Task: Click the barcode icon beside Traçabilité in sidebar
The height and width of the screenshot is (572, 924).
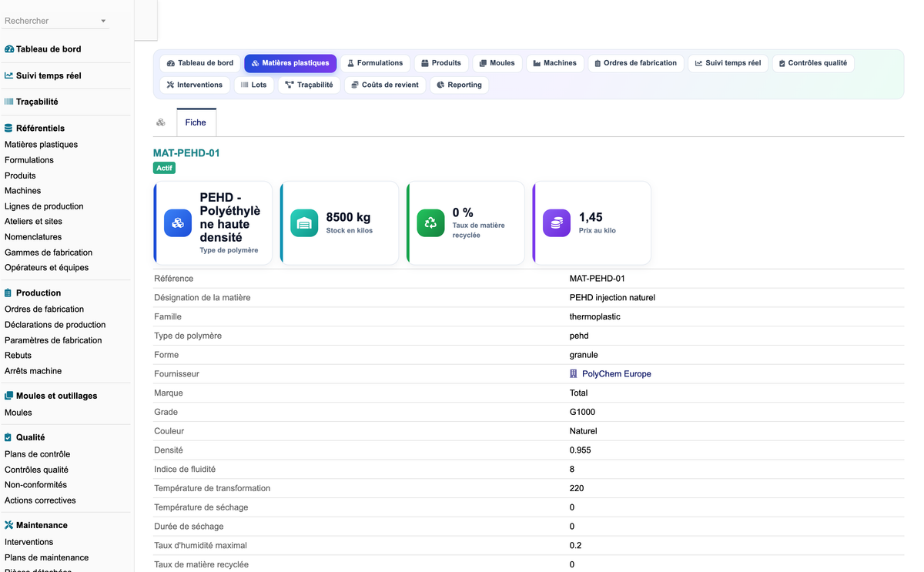Action: pyautogui.click(x=9, y=102)
